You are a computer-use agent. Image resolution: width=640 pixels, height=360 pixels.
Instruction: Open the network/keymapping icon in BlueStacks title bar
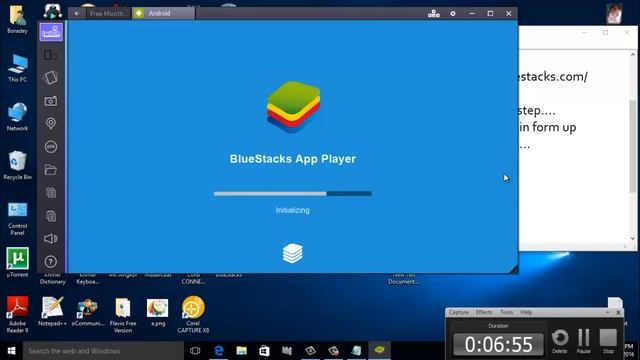click(x=433, y=13)
